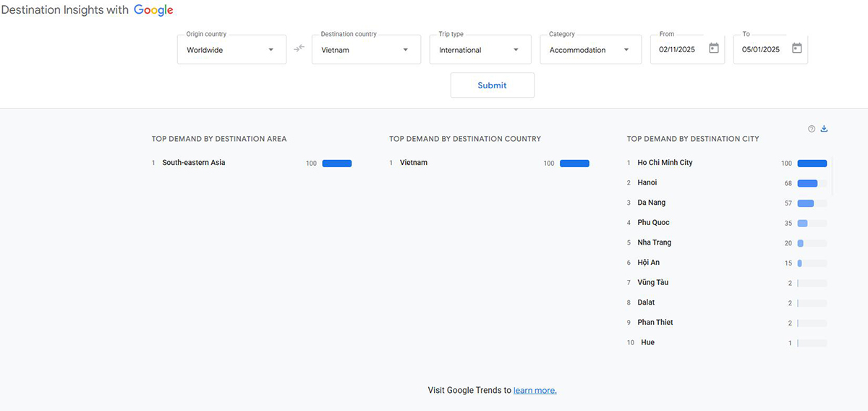Click the Google logo in header

coord(153,10)
